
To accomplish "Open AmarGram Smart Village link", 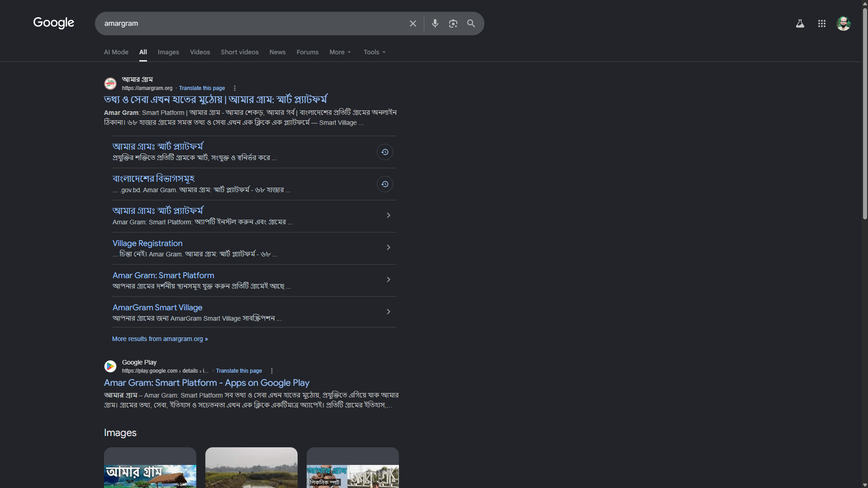I will [x=157, y=308].
